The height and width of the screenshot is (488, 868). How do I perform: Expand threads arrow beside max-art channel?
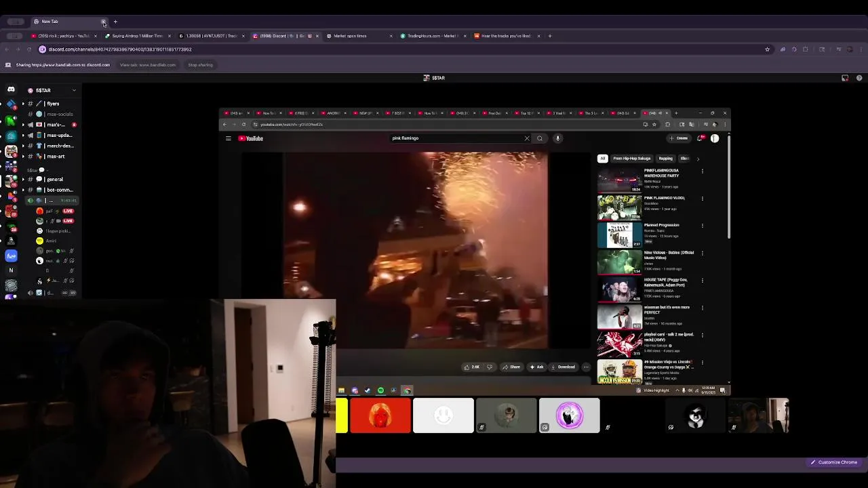[23, 156]
